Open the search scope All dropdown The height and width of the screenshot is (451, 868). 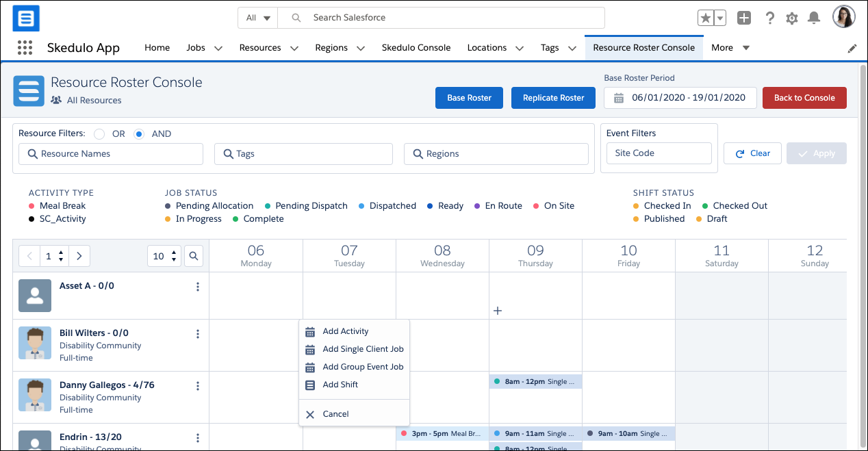pos(258,18)
